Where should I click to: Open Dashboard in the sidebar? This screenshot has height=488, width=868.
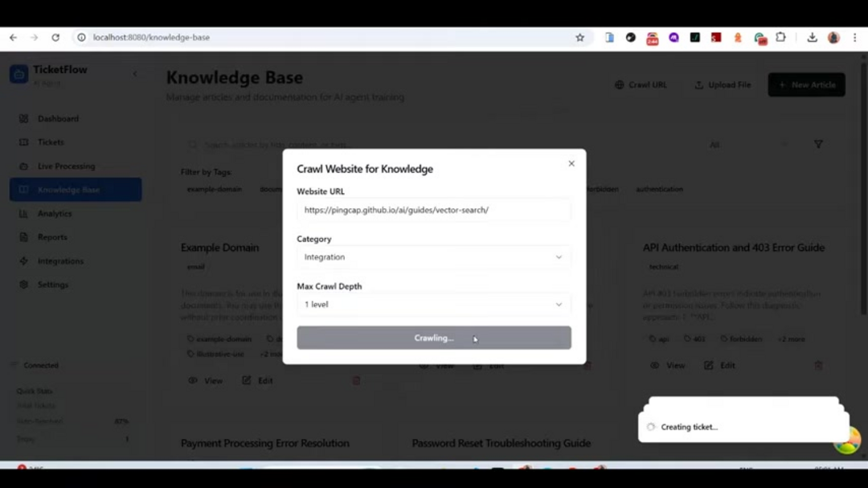(x=58, y=118)
